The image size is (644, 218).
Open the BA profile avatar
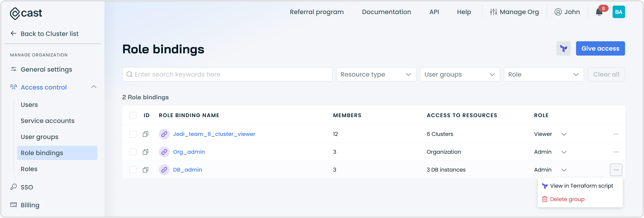(x=619, y=12)
